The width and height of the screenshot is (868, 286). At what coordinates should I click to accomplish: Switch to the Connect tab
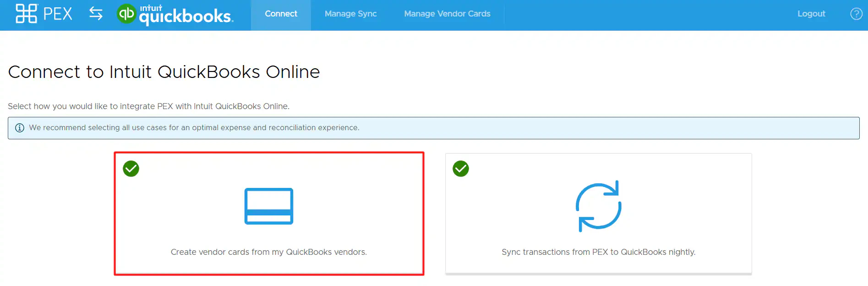tap(281, 15)
